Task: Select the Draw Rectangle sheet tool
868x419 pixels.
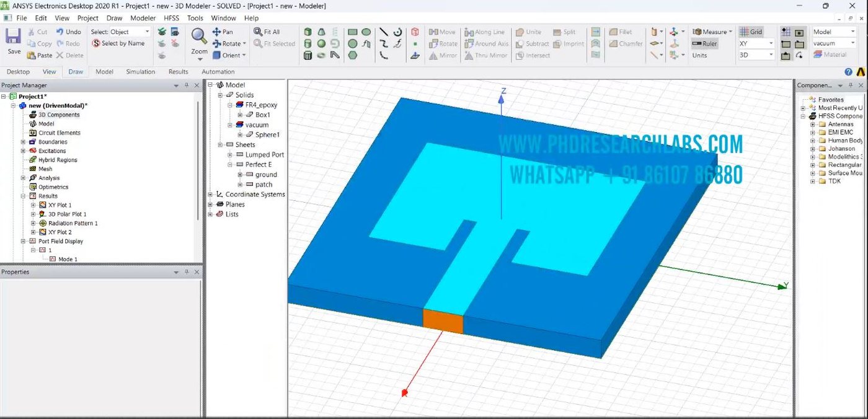Action: 353,32
